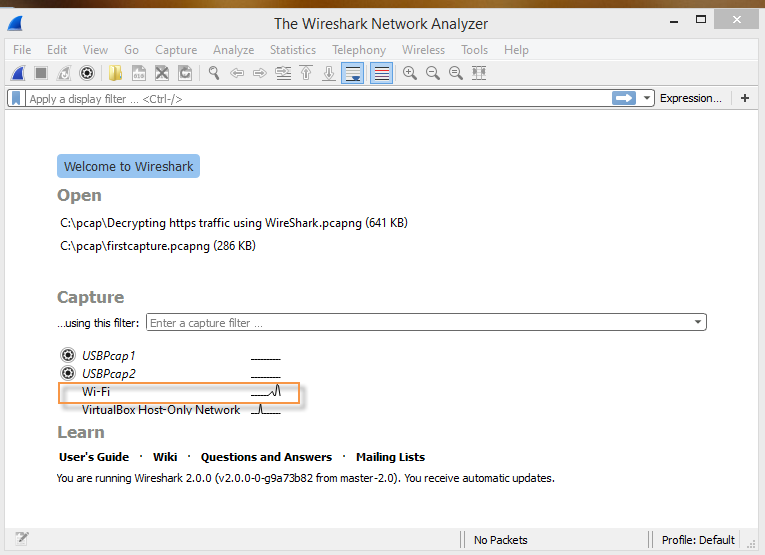Open Questions and Answers link

266,457
